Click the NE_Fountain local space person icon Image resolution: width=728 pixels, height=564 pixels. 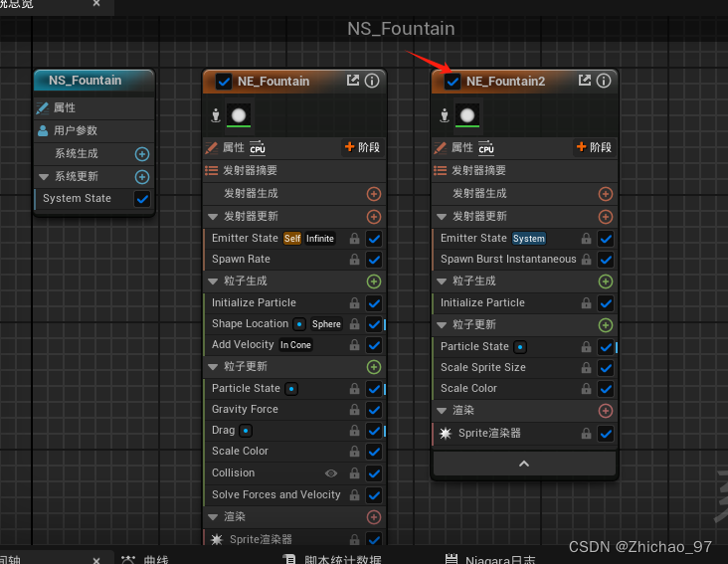[216, 115]
